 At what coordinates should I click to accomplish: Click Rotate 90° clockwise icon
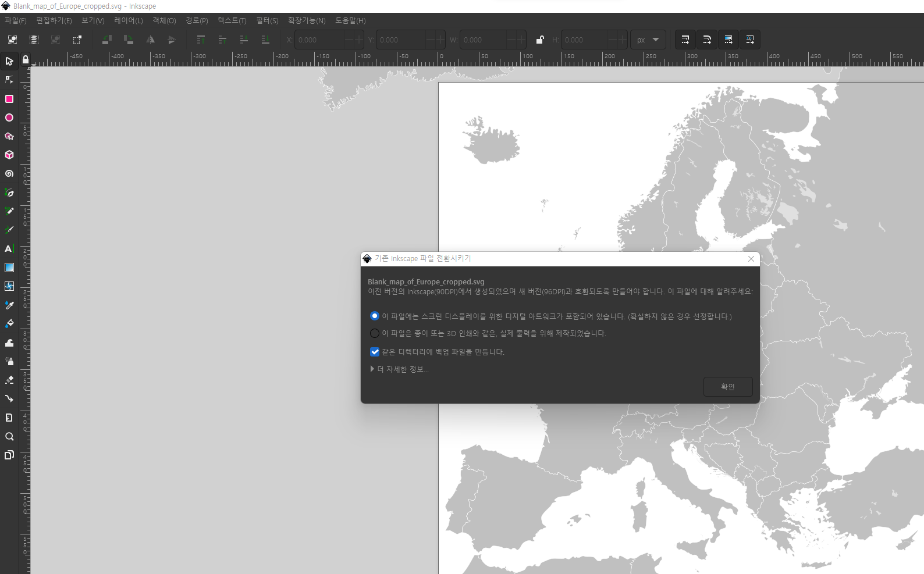coord(129,40)
